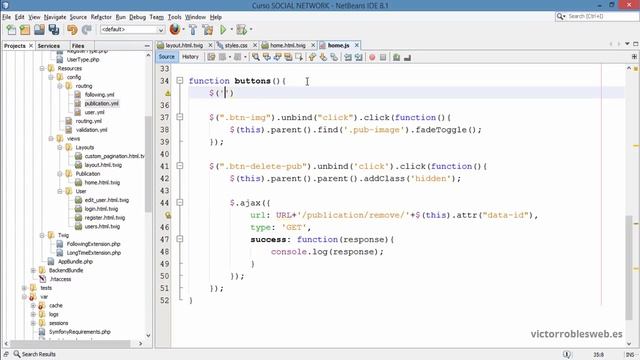
Task: Click the green Run Project icon
Action: coord(223,29)
